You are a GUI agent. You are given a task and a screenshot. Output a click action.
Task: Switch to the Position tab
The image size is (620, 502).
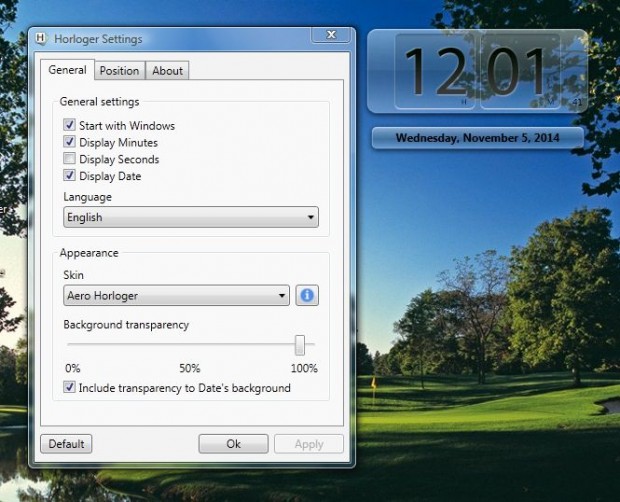tap(119, 71)
